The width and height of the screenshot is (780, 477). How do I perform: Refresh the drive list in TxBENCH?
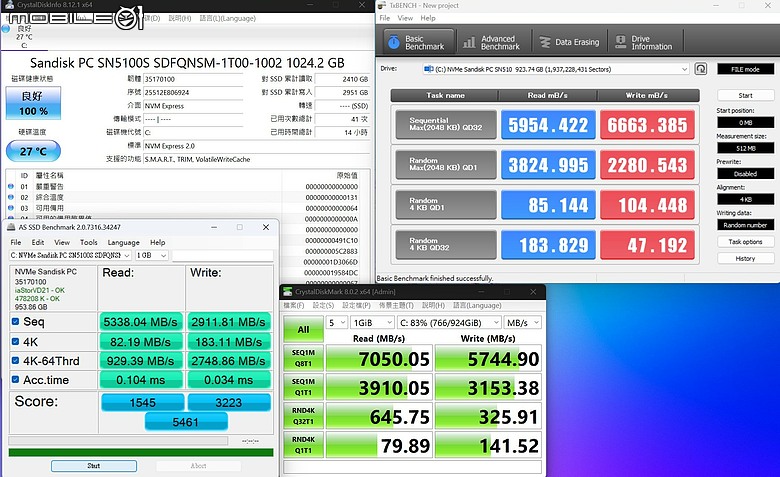(x=700, y=69)
